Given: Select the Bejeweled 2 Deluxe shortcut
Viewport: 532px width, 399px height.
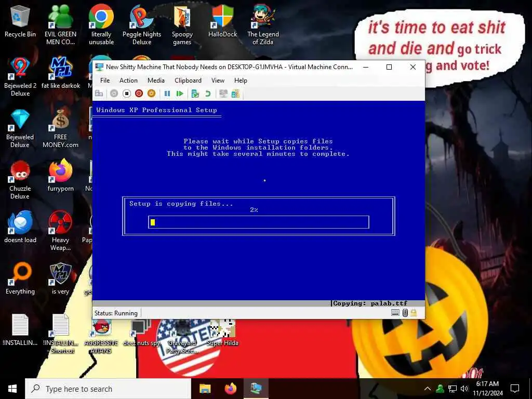Looking at the screenshot, I should [20, 77].
